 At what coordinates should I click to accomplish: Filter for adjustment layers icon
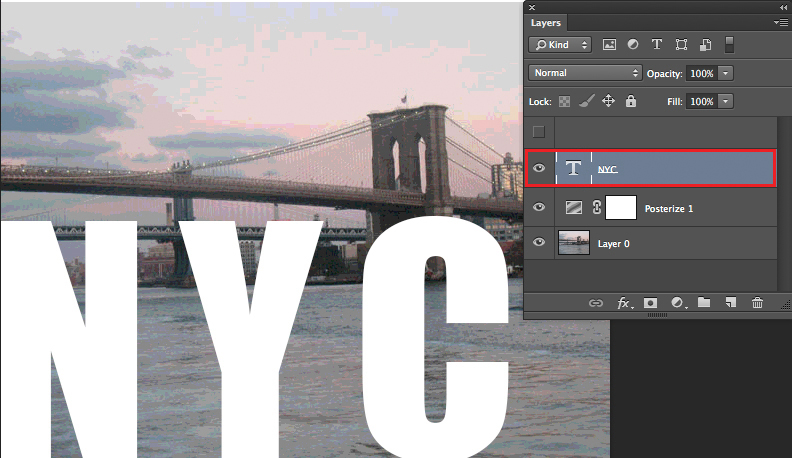point(633,45)
